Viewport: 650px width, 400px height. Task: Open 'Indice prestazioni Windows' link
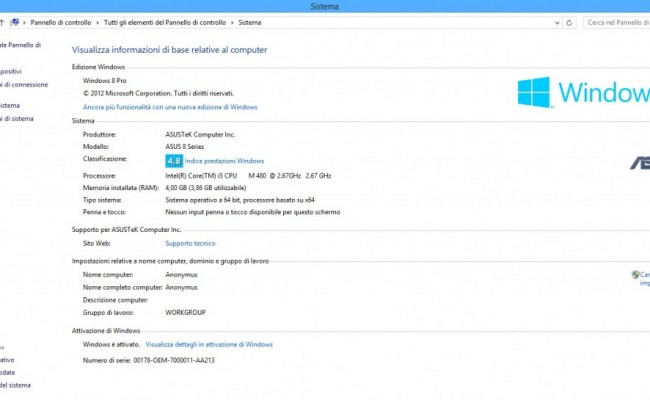pyautogui.click(x=224, y=161)
